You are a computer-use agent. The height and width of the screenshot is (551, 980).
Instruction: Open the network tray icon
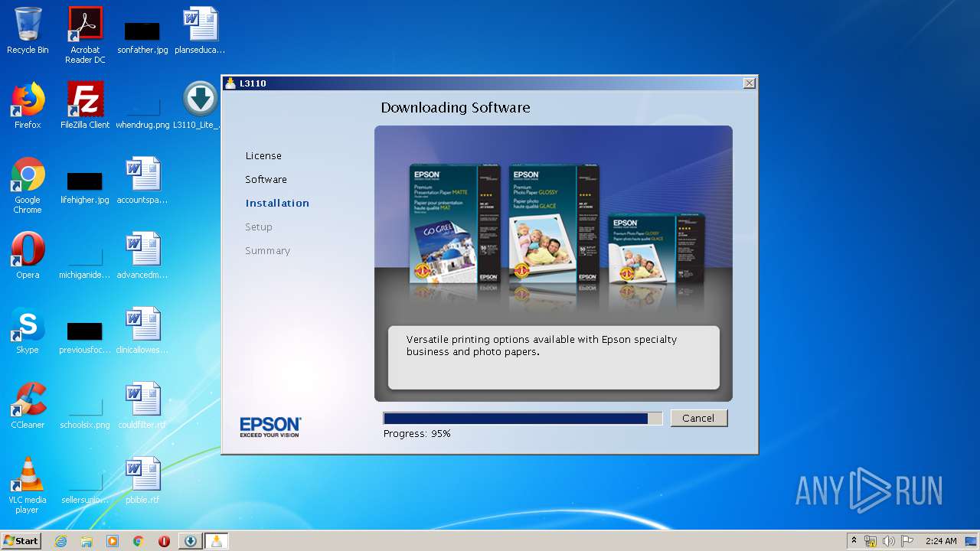click(871, 541)
